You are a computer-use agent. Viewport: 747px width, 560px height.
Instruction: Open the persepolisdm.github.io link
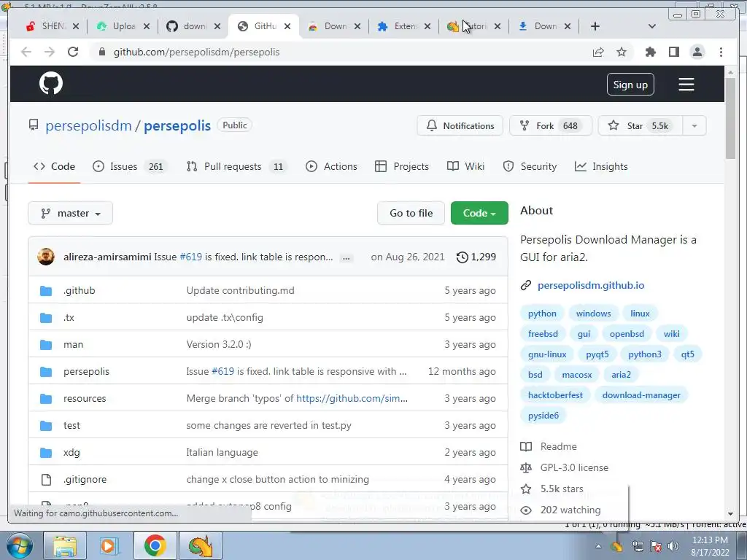tap(591, 285)
